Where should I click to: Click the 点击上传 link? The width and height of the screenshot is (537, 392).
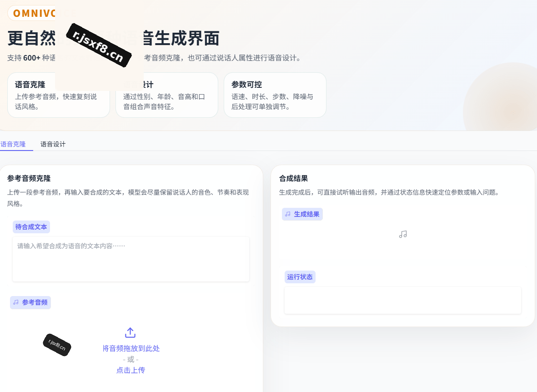point(130,370)
